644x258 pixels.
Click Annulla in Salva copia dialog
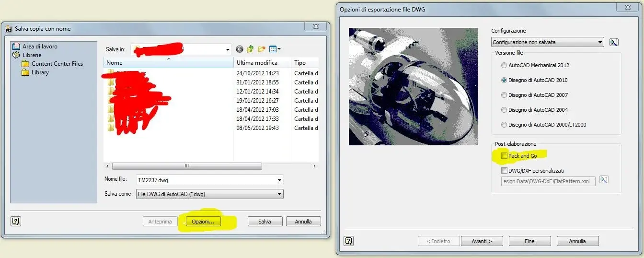click(303, 222)
